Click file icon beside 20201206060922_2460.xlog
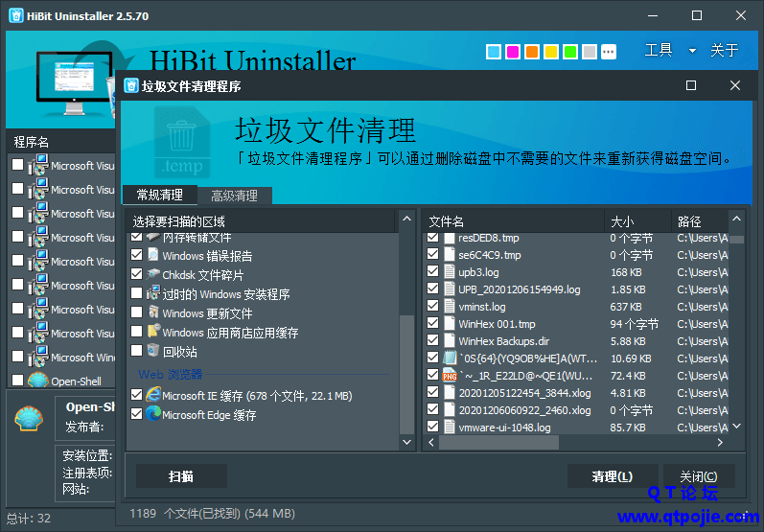This screenshot has height=532, width=764. coord(450,409)
